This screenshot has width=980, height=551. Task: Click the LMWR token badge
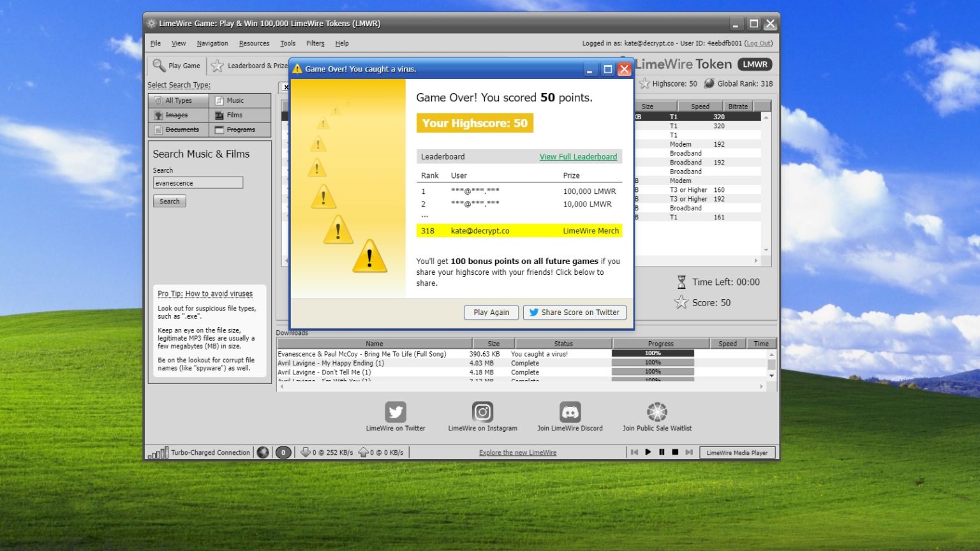755,64
